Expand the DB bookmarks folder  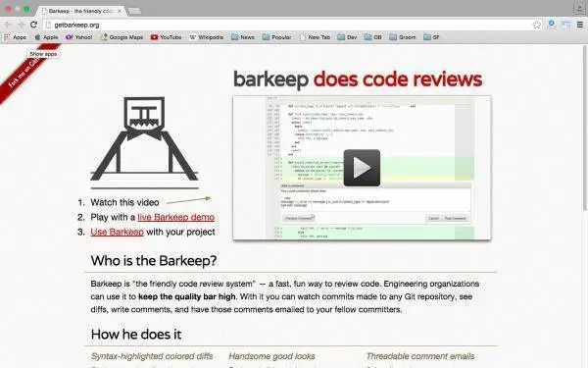(373, 37)
